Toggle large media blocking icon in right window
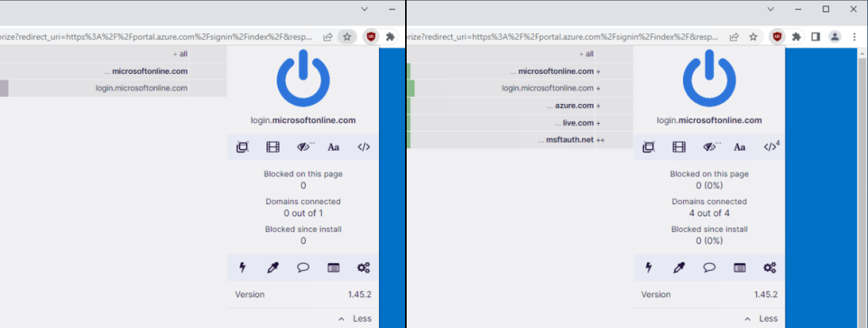The height and width of the screenshot is (328, 868). 679,147
